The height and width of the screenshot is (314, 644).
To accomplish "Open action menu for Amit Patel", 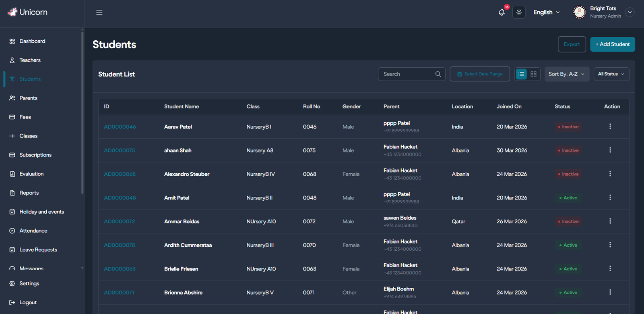I will click(610, 198).
